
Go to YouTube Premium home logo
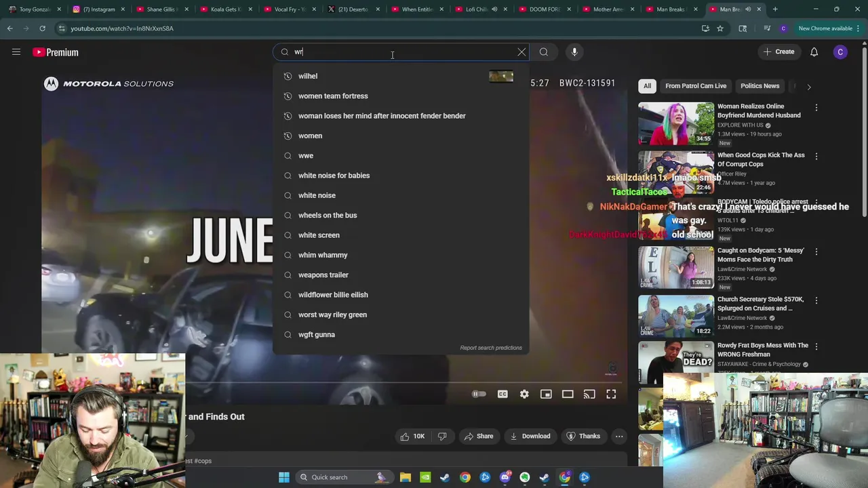click(56, 52)
